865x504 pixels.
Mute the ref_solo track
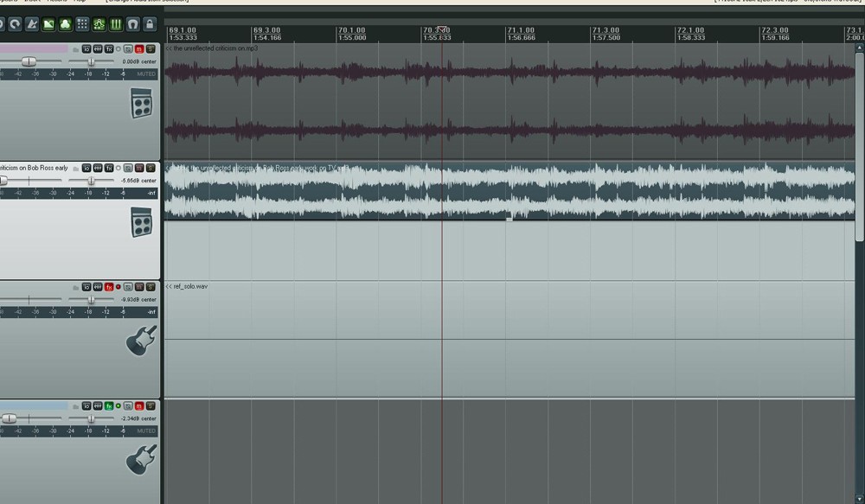(x=139, y=287)
